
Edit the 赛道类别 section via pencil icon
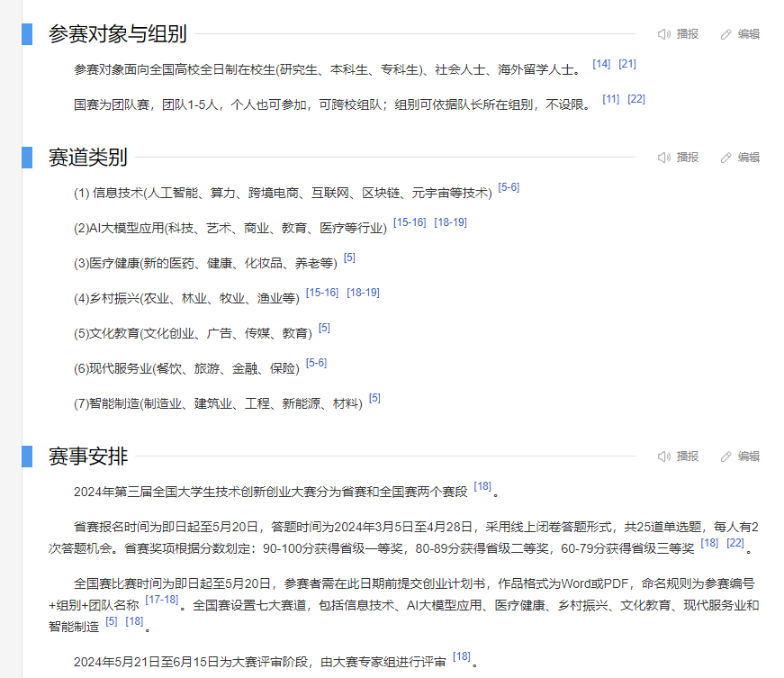[726, 158]
